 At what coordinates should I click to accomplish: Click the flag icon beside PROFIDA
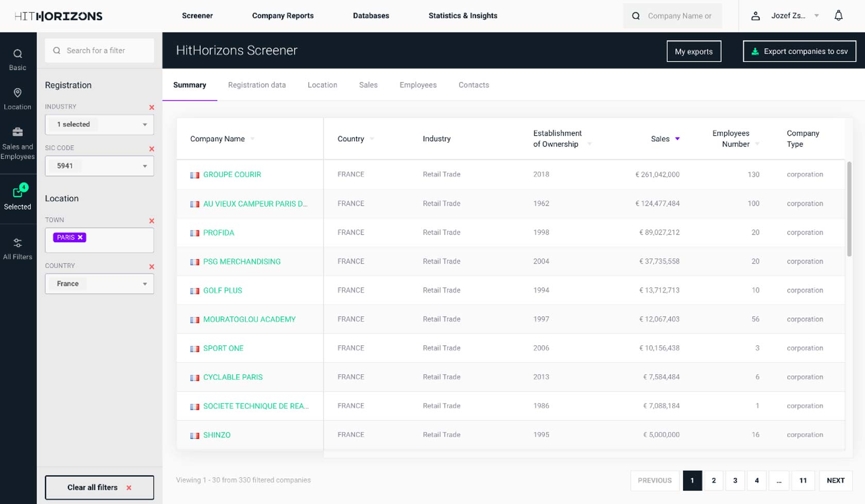tap(195, 233)
